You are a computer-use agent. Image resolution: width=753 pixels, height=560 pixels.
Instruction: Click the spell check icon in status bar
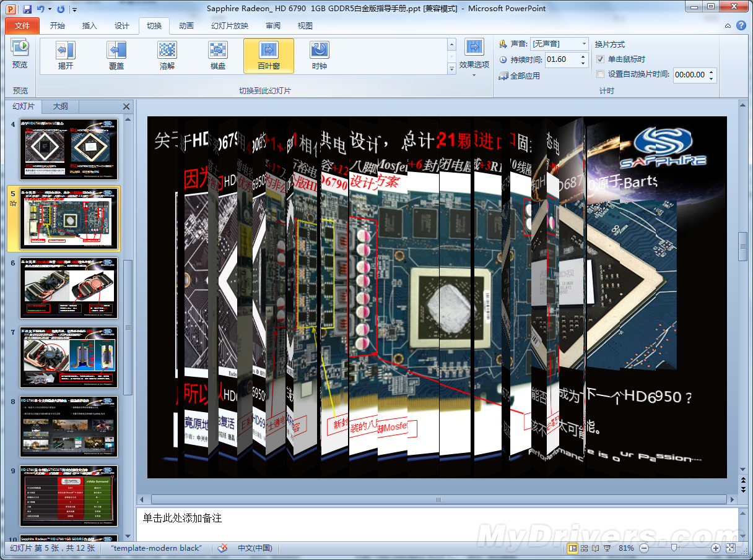click(223, 548)
